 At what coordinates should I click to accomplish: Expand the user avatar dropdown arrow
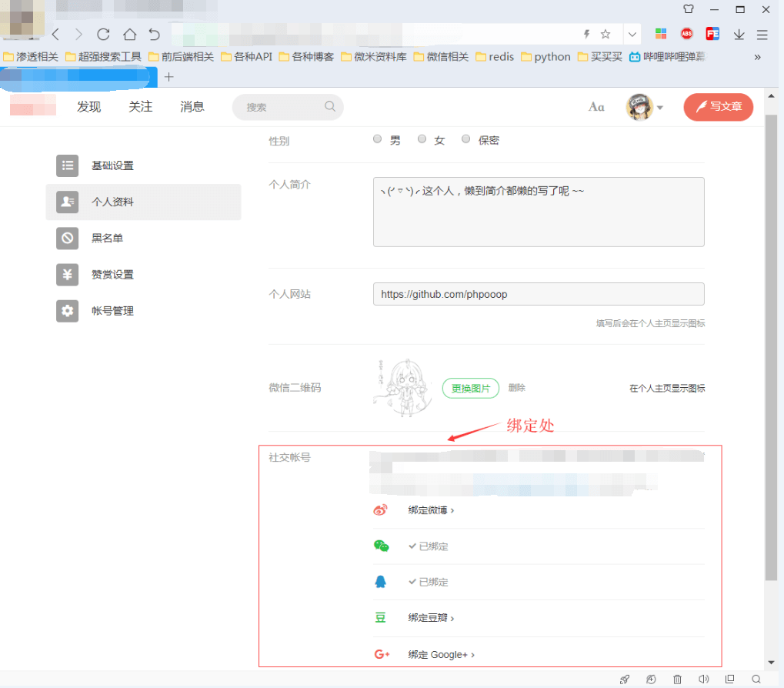[660, 108]
